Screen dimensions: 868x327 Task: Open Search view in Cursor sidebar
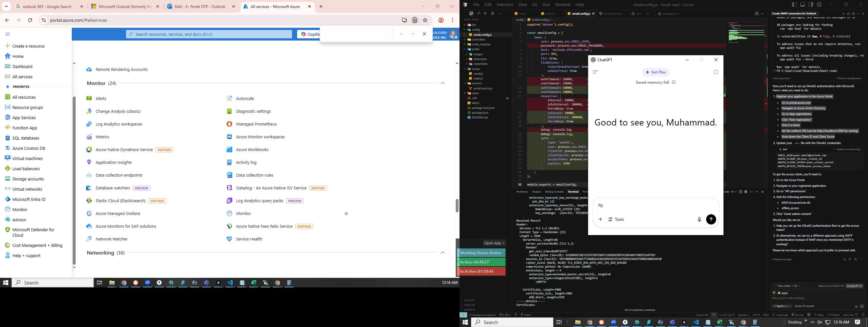478,13
